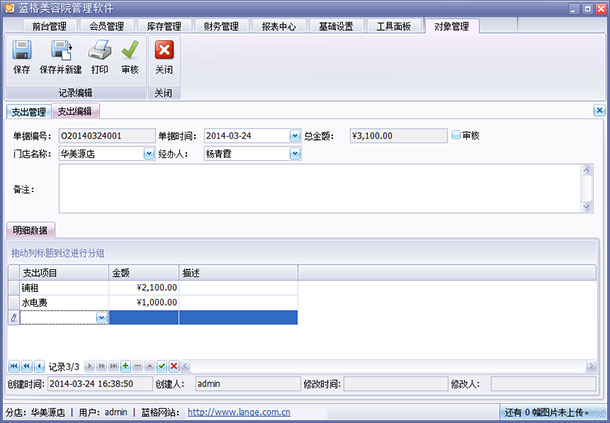Open the 财务管理 ribbon tab

coord(221,26)
